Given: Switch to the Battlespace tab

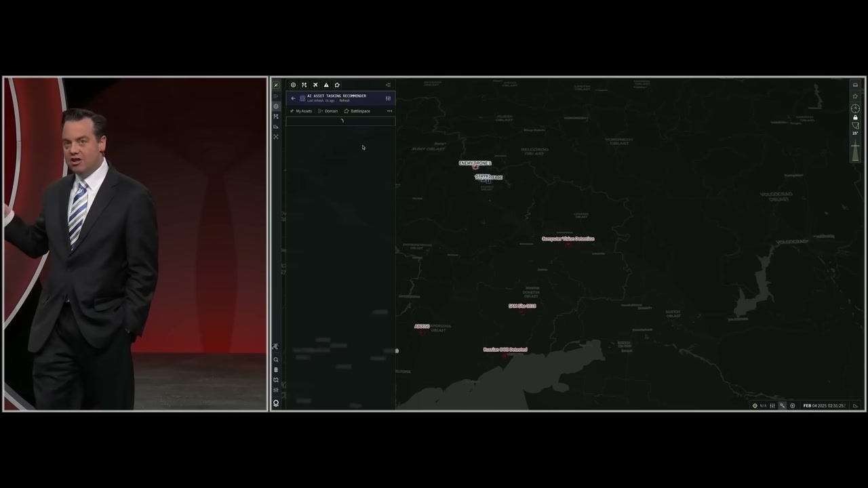Looking at the screenshot, I should click(x=360, y=111).
